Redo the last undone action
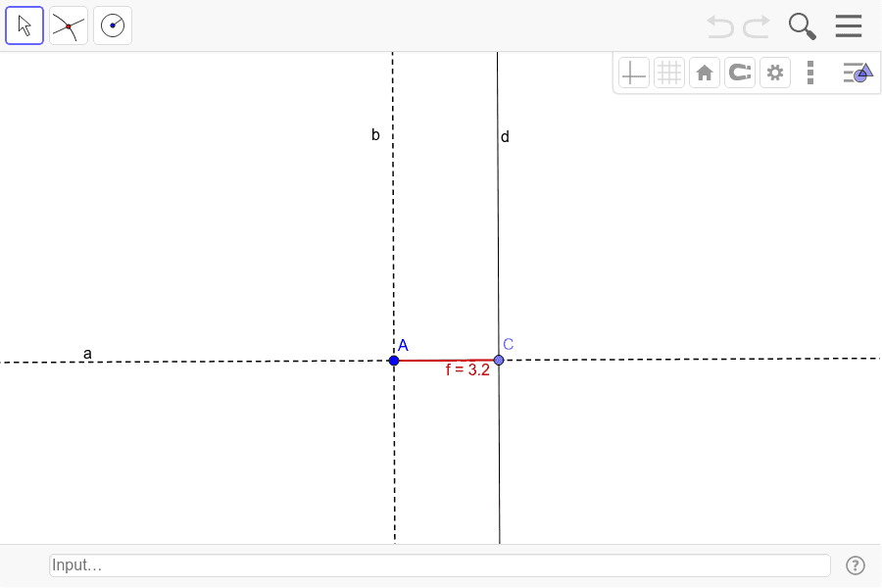 pyautogui.click(x=757, y=26)
